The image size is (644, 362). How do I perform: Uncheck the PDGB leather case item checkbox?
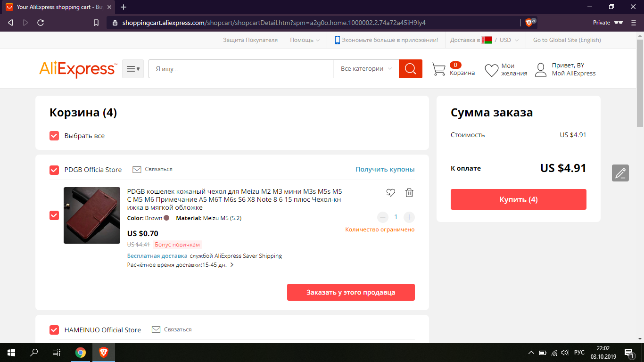click(54, 215)
